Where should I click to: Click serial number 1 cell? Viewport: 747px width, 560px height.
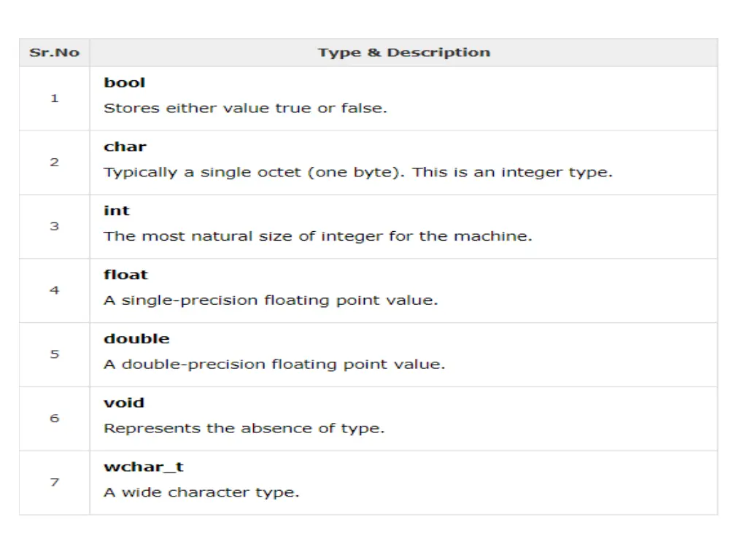pos(54,98)
